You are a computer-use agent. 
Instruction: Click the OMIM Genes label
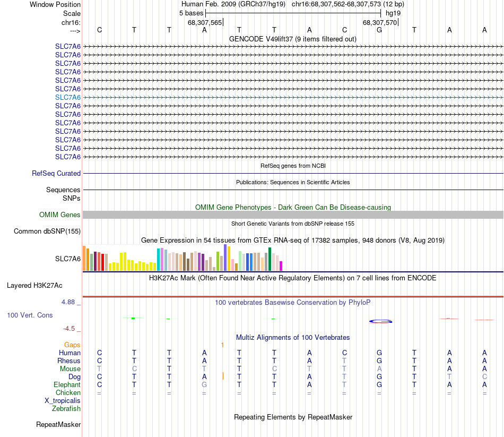(60, 215)
